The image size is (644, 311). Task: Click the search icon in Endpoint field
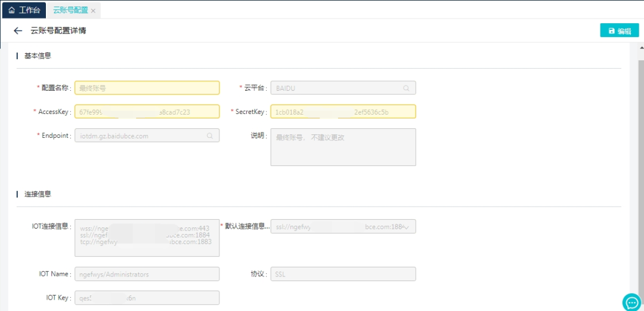pyautogui.click(x=210, y=136)
